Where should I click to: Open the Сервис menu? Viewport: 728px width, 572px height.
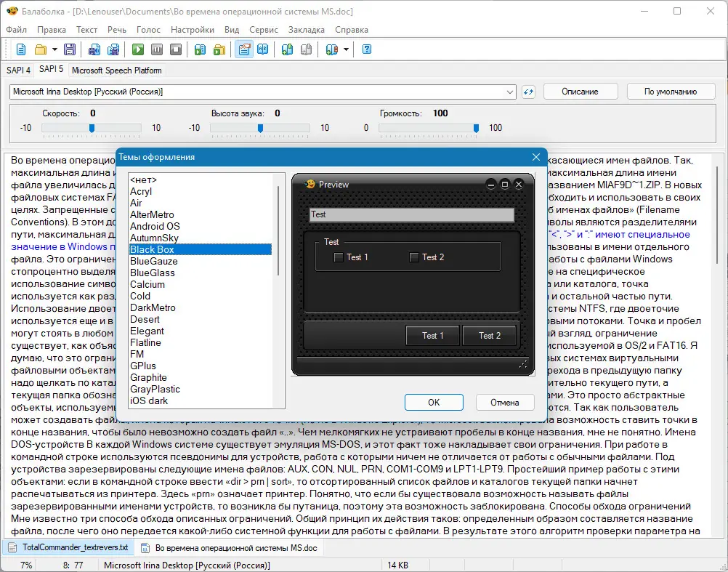click(264, 30)
